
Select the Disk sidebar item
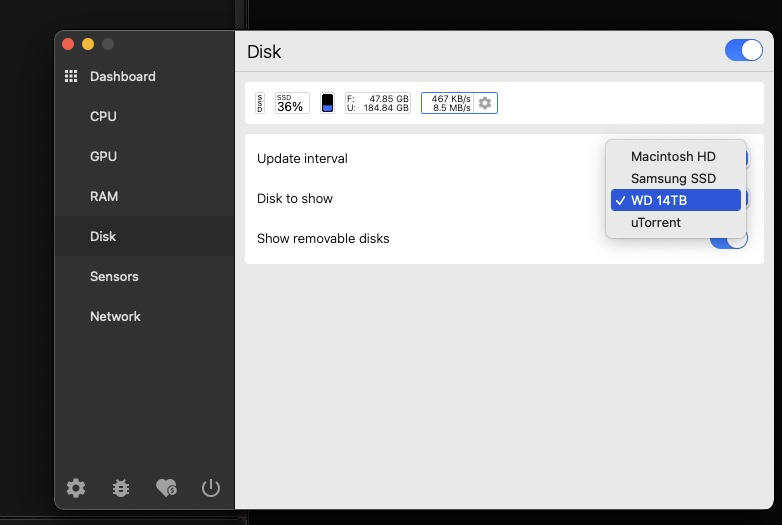pos(145,236)
